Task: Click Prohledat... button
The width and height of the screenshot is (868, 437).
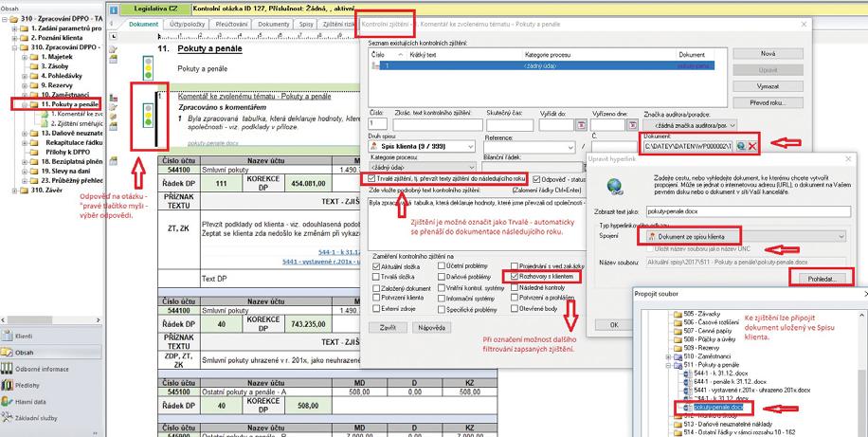Action: click(x=821, y=278)
